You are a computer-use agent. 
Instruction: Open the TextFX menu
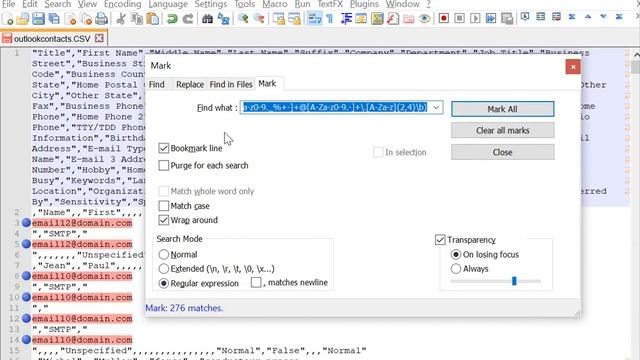(x=330, y=4)
